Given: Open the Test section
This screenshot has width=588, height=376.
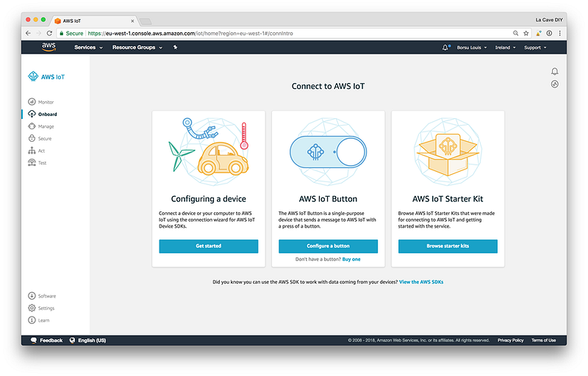Looking at the screenshot, I should (x=42, y=163).
